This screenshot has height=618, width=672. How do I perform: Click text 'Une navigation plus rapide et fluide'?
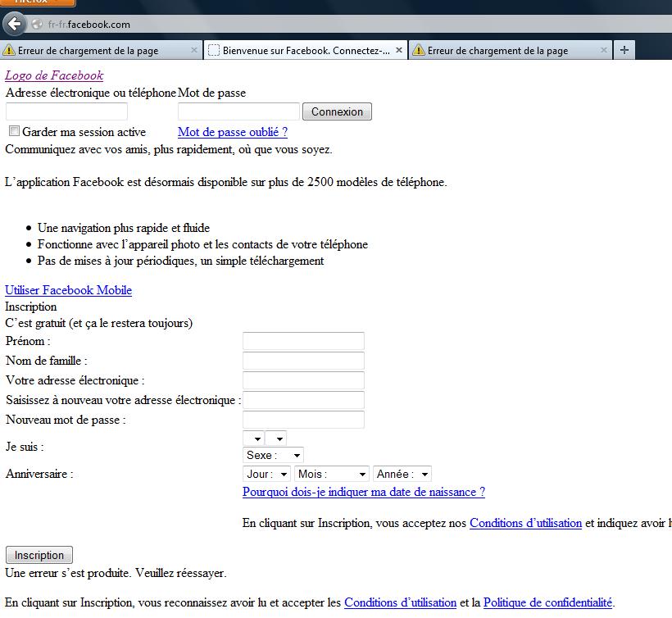(x=124, y=228)
